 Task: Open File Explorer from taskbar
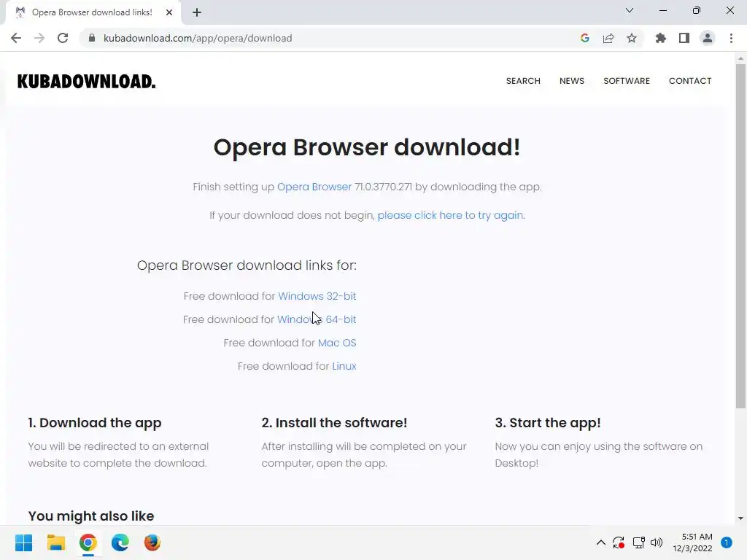55,542
